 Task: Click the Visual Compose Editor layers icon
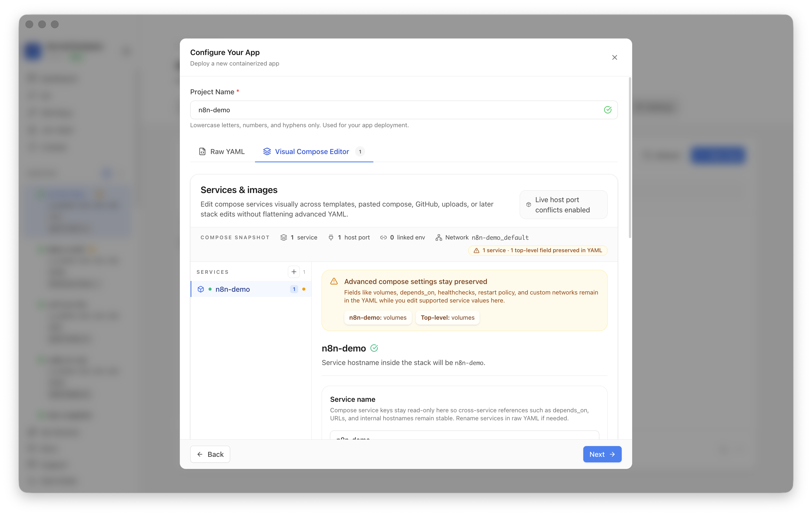pyautogui.click(x=267, y=152)
